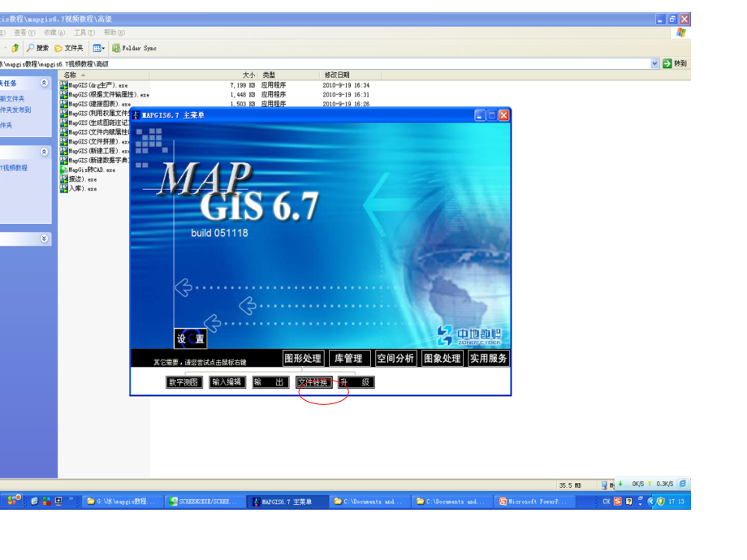The height and width of the screenshot is (560, 747).
Task: Open the 收藏(A) menu
Action: coord(54,32)
